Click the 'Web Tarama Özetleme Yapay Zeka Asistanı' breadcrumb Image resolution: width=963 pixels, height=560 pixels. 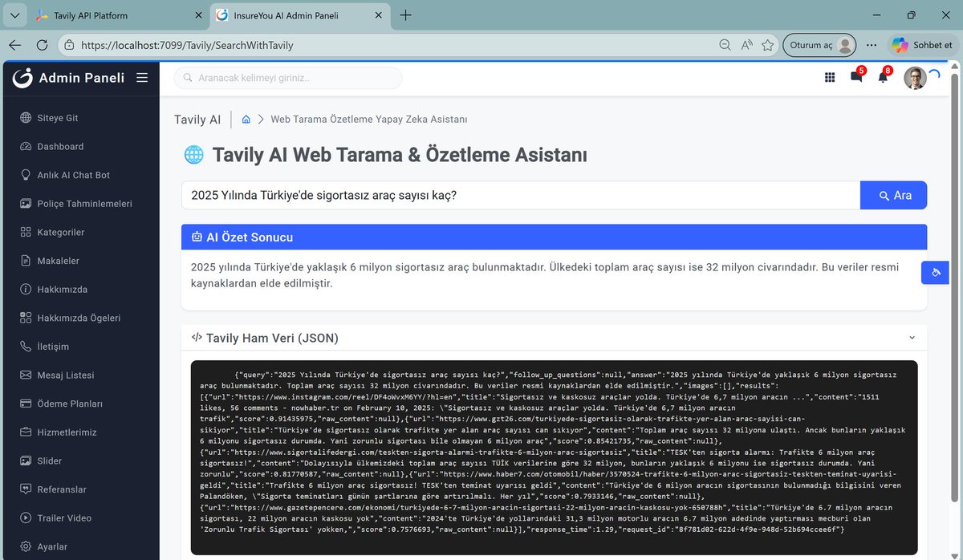[369, 120]
